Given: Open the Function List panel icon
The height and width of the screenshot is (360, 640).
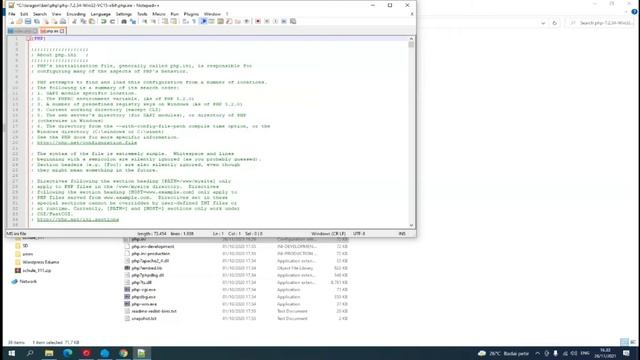Looking at the screenshot, I should [x=229, y=21].
